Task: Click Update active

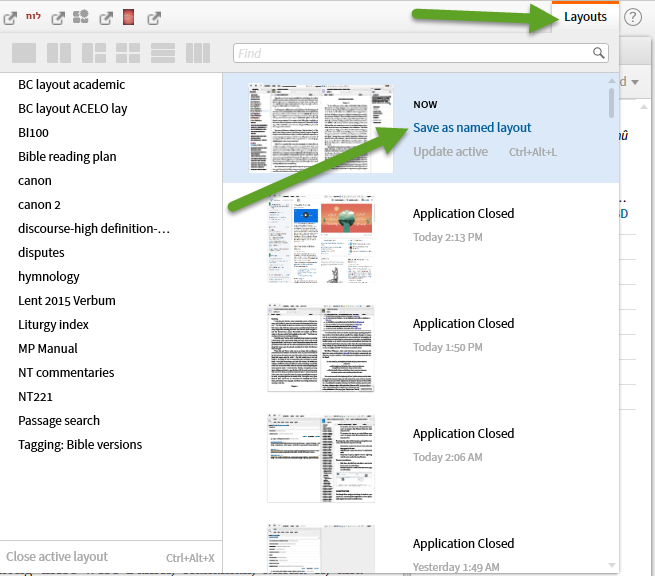Action: [x=450, y=152]
